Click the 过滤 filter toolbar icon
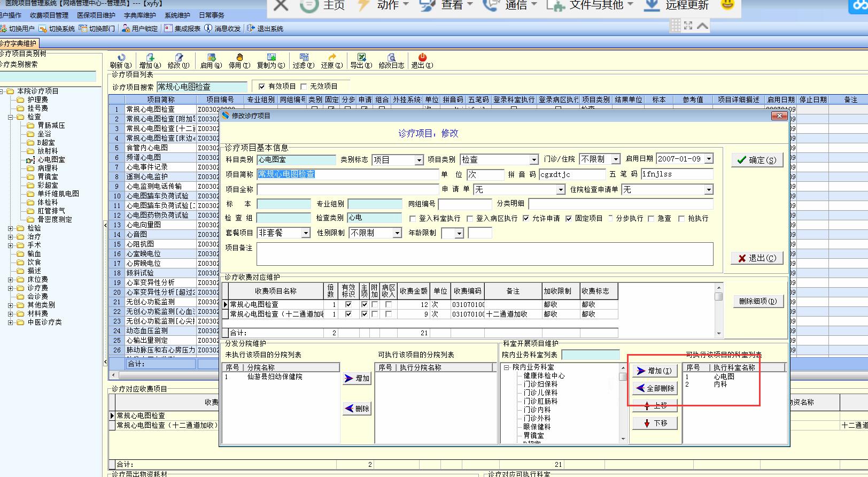The image size is (868, 477). (x=303, y=58)
